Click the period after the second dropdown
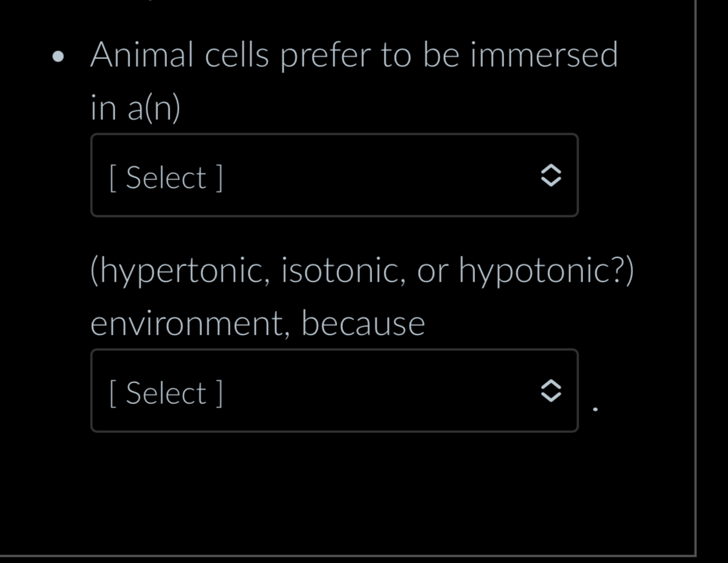728x563 pixels. (x=595, y=409)
